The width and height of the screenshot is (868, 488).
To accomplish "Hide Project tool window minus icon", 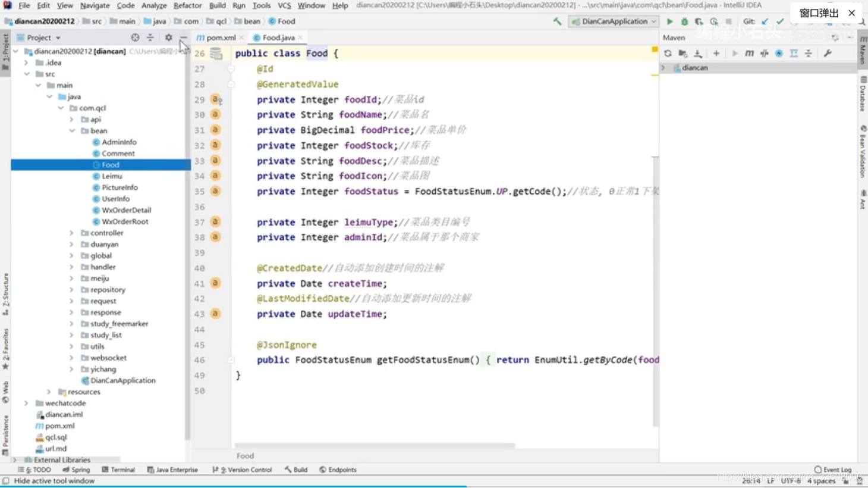I will click(183, 37).
